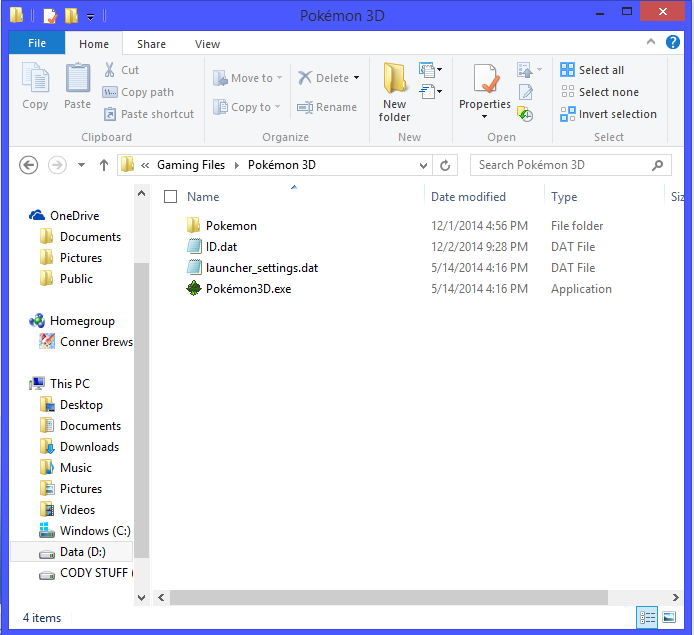Viewport: 694px width, 635px height.
Task: Click the History icon in Open group
Action: click(x=525, y=114)
